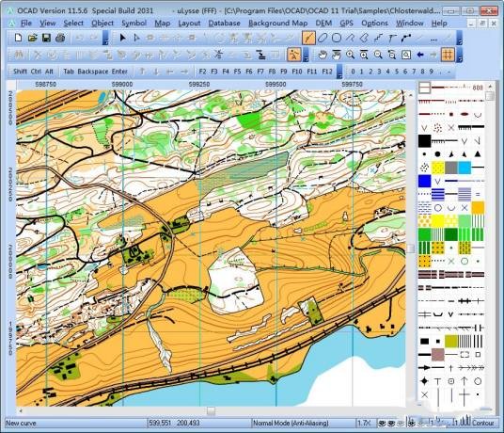The width and height of the screenshot is (504, 433).
Task: Open file with the folder icon
Action: (x=32, y=38)
